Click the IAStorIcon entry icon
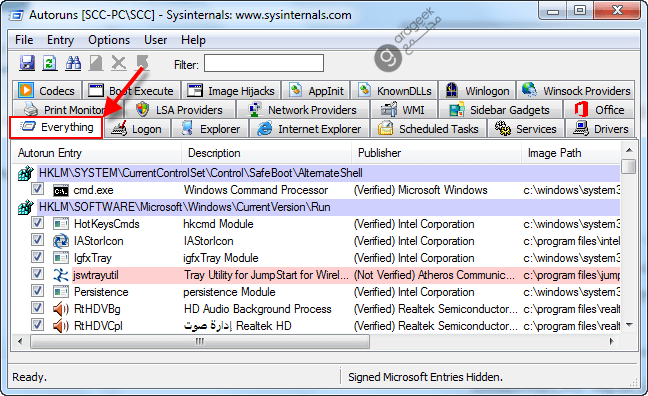 61,241
